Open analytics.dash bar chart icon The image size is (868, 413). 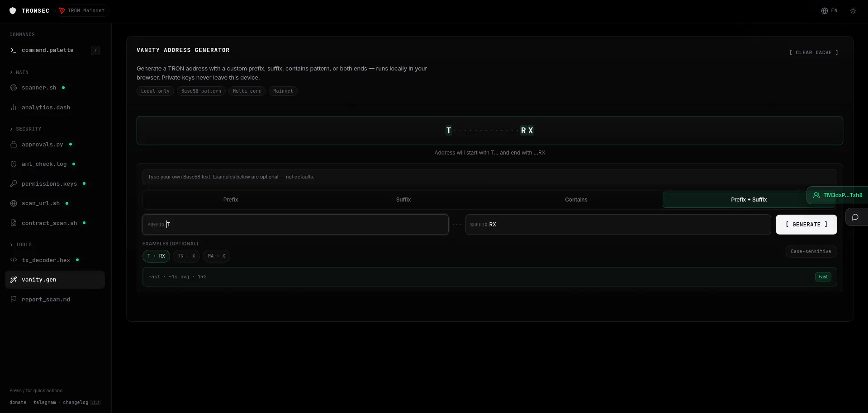[14, 108]
